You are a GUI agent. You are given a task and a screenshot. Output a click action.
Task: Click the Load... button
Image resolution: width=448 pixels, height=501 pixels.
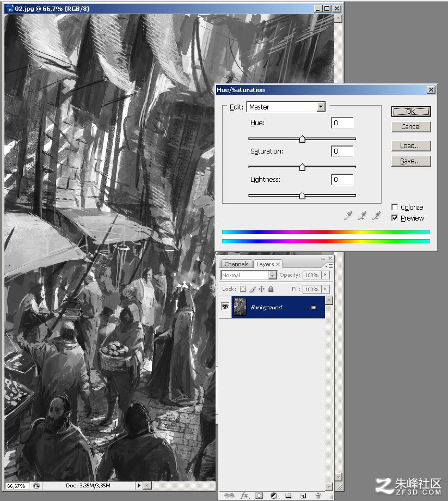(x=411, y=146)
